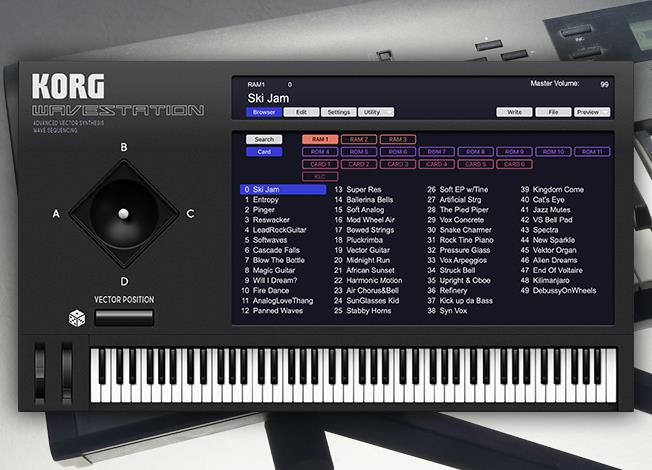This screenshot has height=470, width=652.
Task: Select preset 37 Kick up da Bass
Action: pyautogui.click(x=460, y=301)
